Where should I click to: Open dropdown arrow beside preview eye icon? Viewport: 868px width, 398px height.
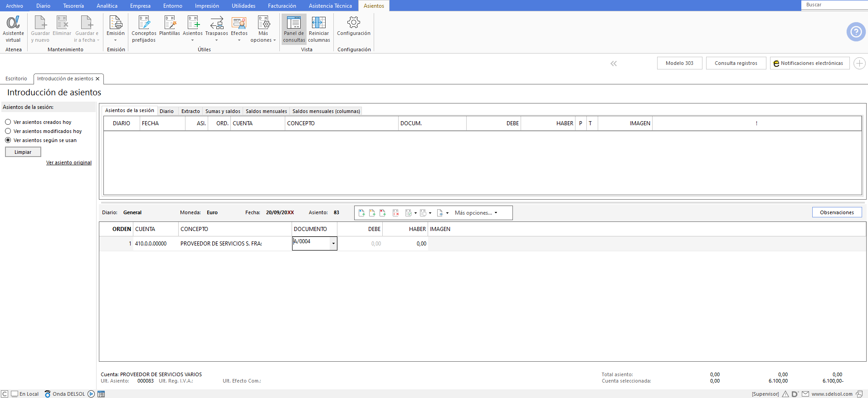[x=447, y=213]
